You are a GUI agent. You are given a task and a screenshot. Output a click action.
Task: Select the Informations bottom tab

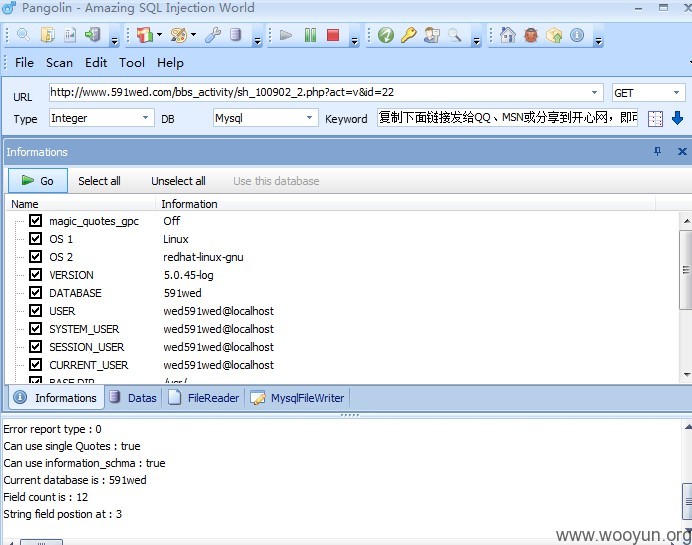click(x=56, y=398)
